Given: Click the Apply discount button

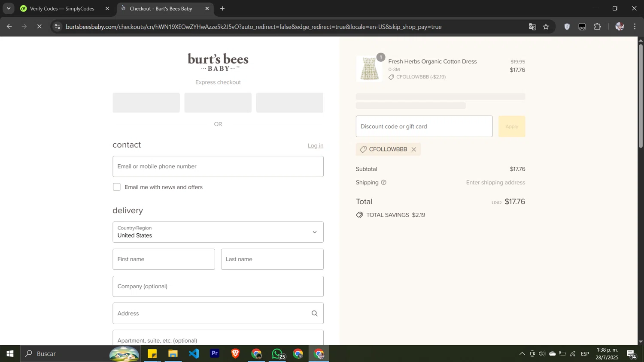Looking at the screenshot, I should tap(512, 127).
